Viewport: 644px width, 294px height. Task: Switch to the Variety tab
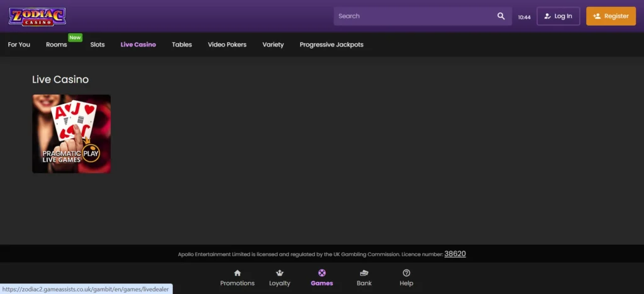coord(273,45)
